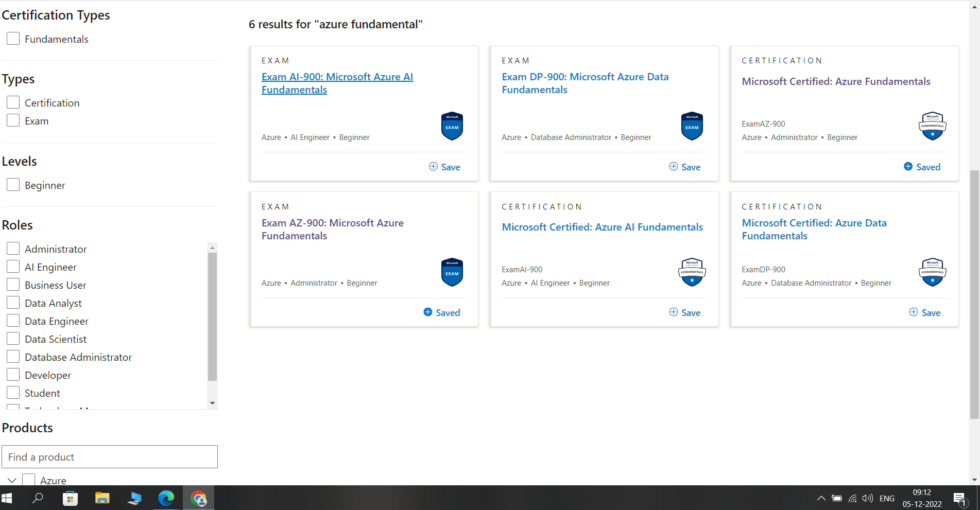Screen dimensions: 980x510
Task: Click the ExamAZ-900 text on certification card
Action: (763, 124)
